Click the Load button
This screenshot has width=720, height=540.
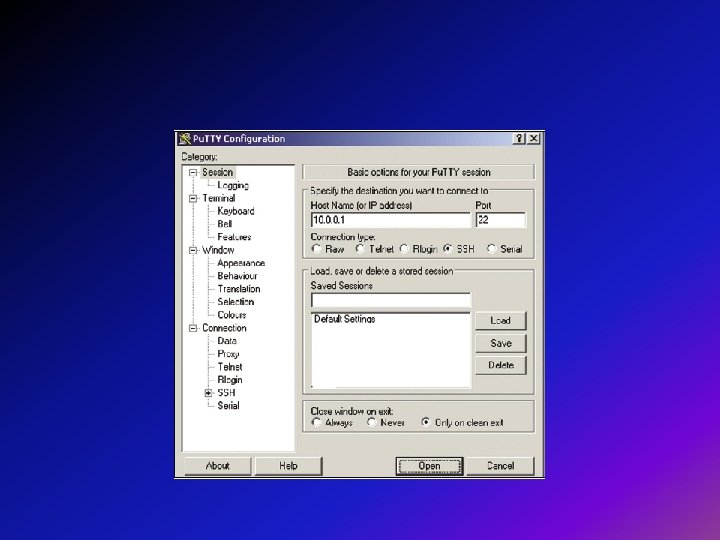tap(501, 321)
